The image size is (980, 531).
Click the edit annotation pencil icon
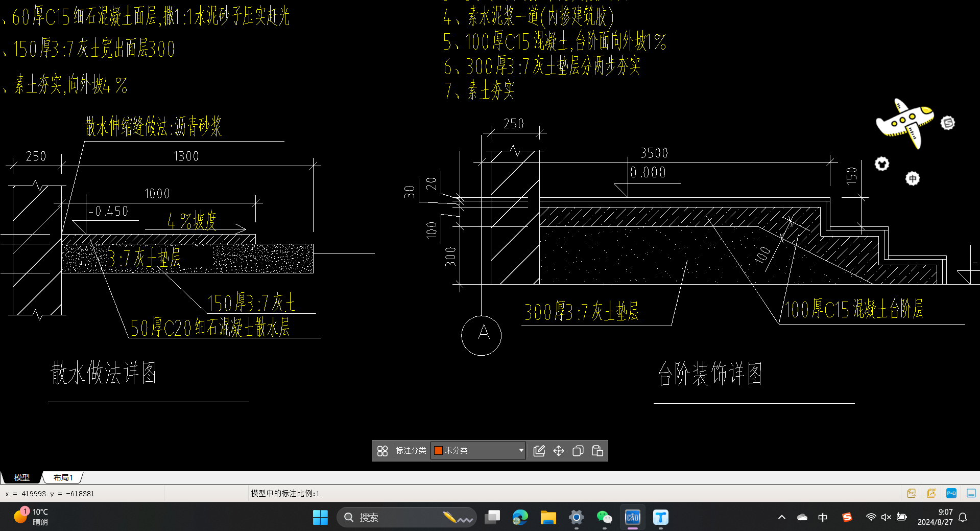tap(539, 451)
